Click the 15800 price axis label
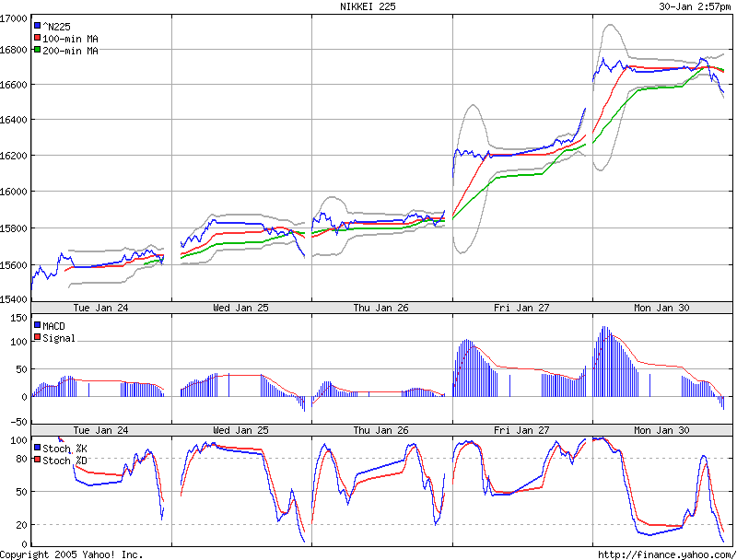Image resolution: width=737 pixels, height=560 pixels. [x=14, y=228]
